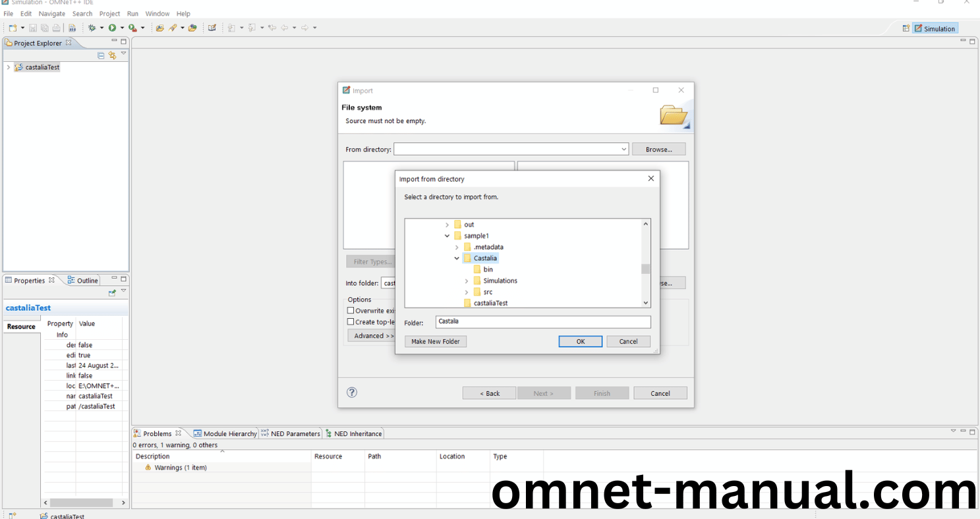
Task: Click the Import wizard help icon
Action: (352, 393)
